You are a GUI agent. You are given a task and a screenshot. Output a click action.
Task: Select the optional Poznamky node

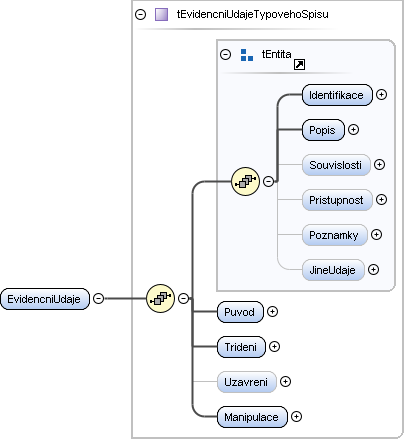tap(335, 235)
